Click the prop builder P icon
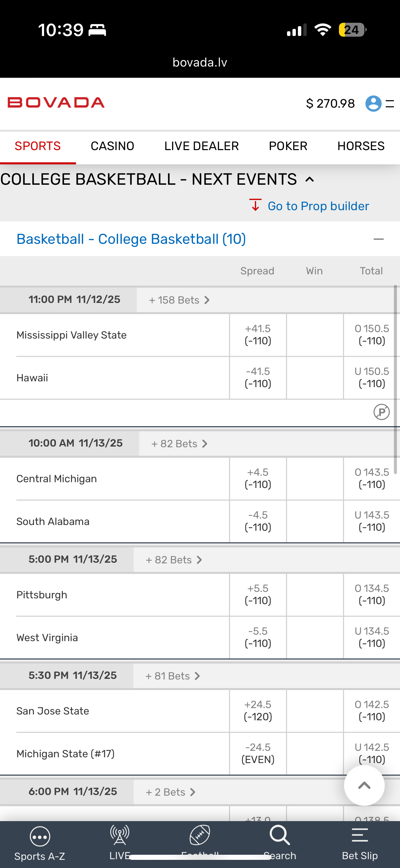This screenshot has height=868, width=400. coord(381,412)
